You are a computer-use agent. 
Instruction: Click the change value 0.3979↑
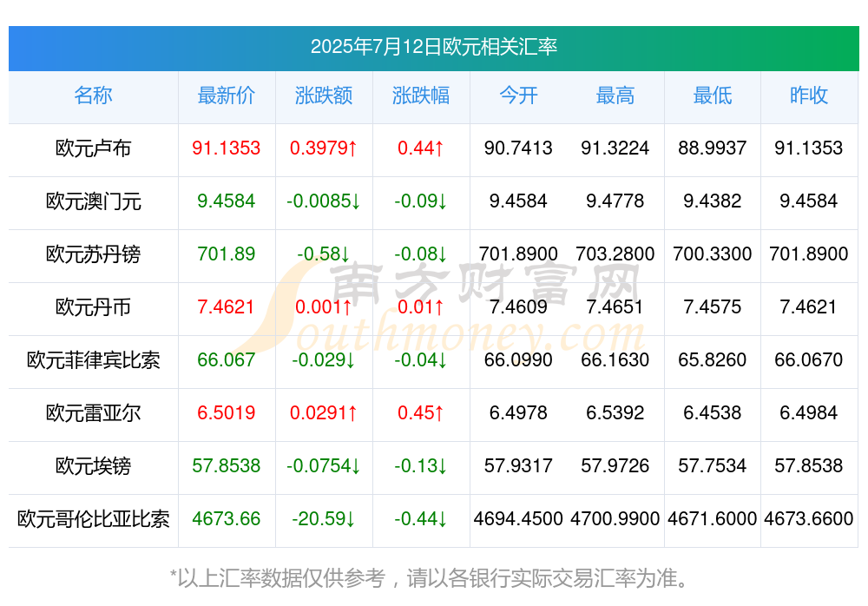click(x=323, y=148)
